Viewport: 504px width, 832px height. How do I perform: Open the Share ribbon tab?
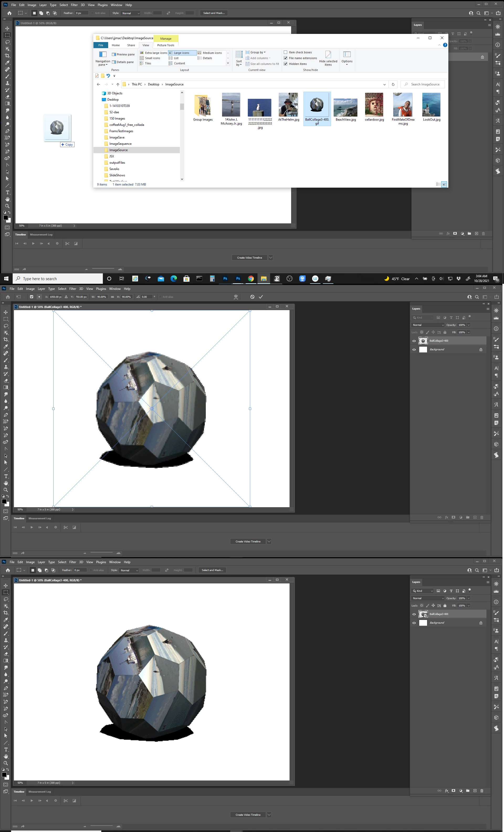click(131, 45)
